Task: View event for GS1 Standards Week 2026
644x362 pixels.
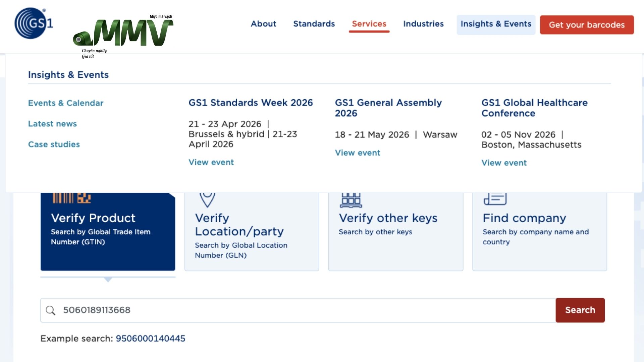Action: [211, 162]
